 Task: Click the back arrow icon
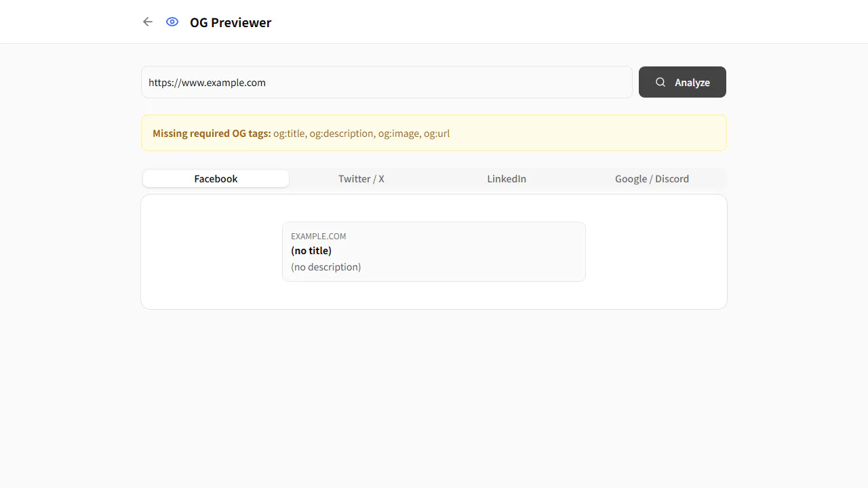[x=148, y=22]
